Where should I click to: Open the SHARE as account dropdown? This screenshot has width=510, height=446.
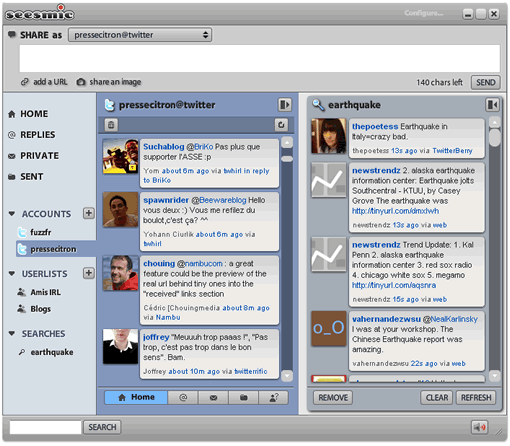(140, 35)
